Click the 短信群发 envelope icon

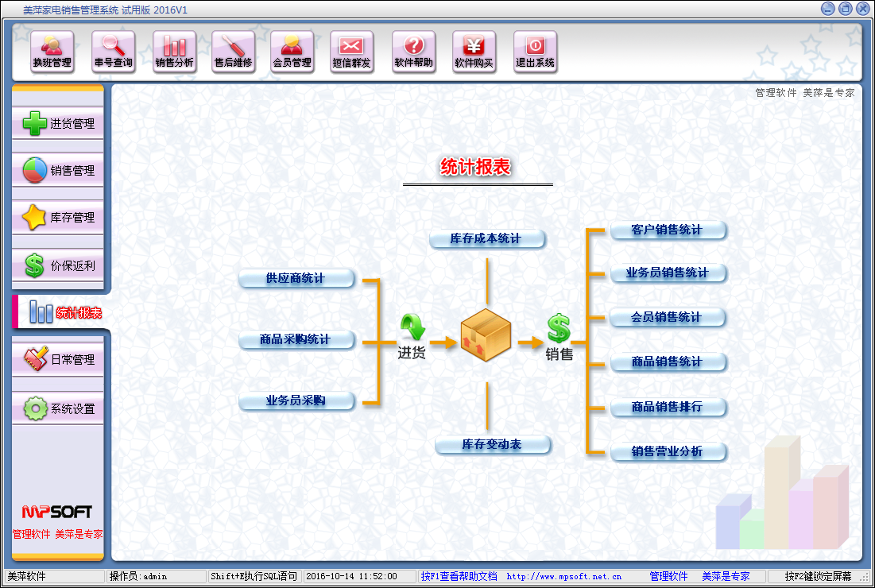351,47
